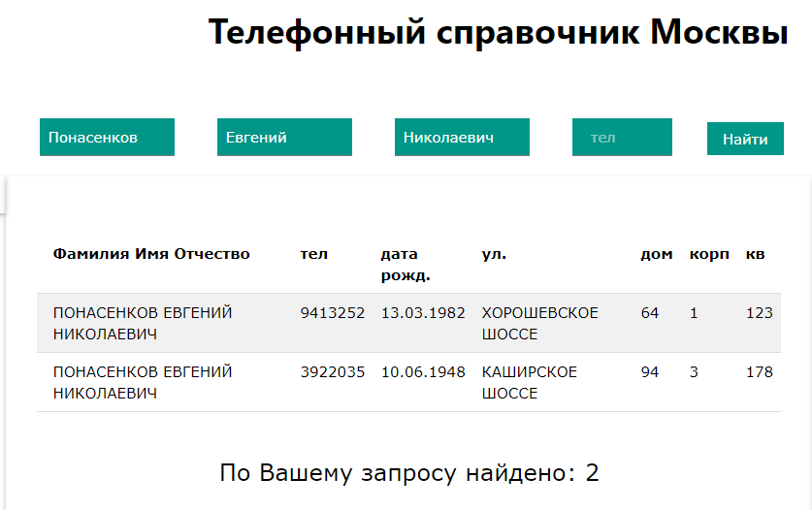
Task: Click the ул. column header
Action: point(494,254)
